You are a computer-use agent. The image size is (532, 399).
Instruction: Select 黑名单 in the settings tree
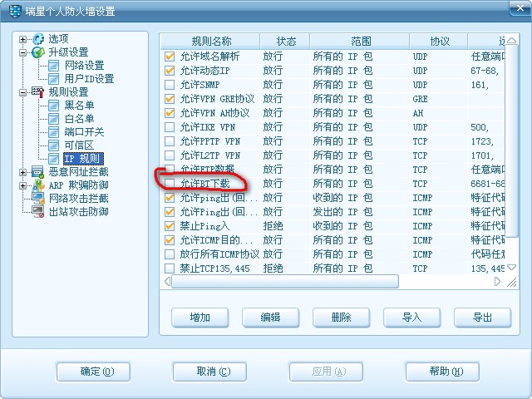click(79, 106)
